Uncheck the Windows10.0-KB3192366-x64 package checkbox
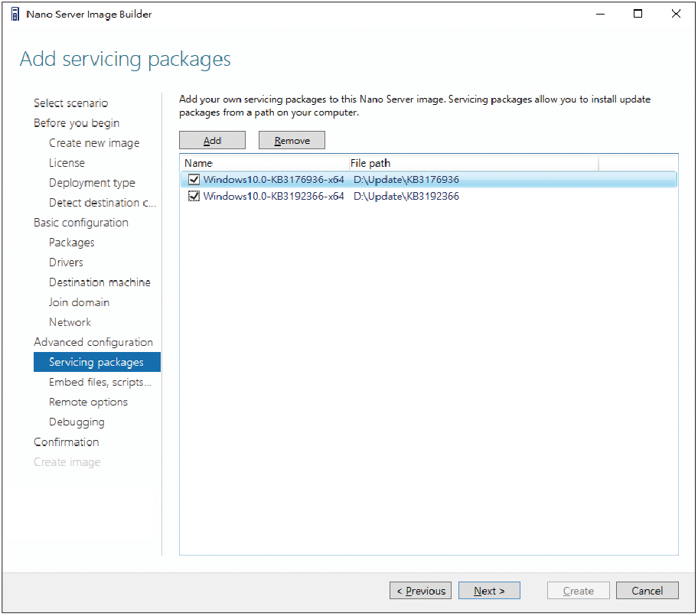The image size is (698, 616). 194,197
